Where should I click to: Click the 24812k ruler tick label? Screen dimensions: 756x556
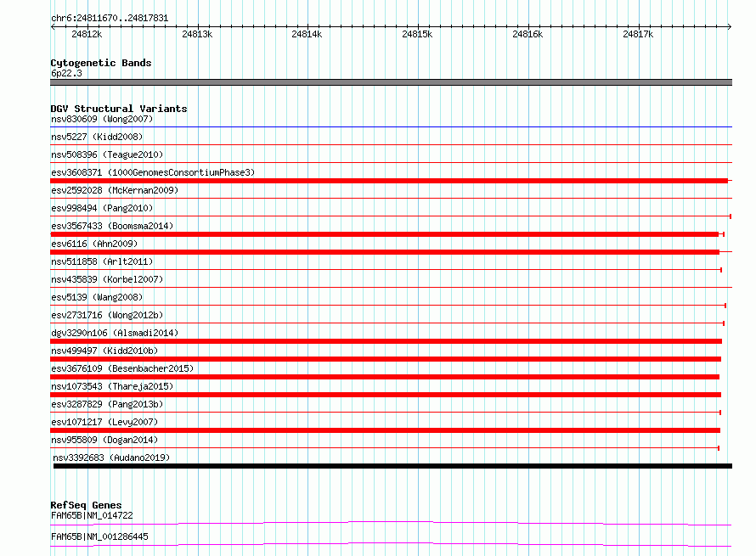point(87,34)
